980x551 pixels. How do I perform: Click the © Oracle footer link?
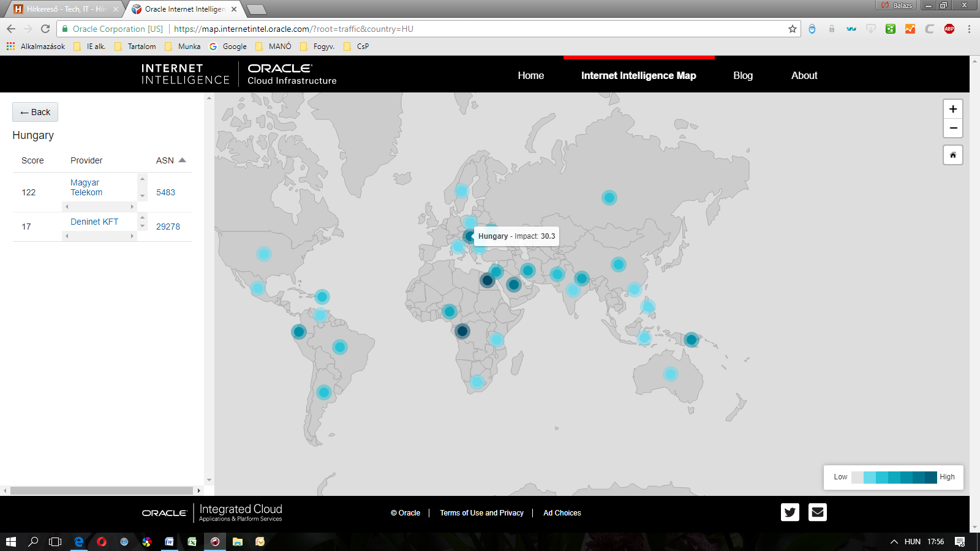[x=405, y=513]
